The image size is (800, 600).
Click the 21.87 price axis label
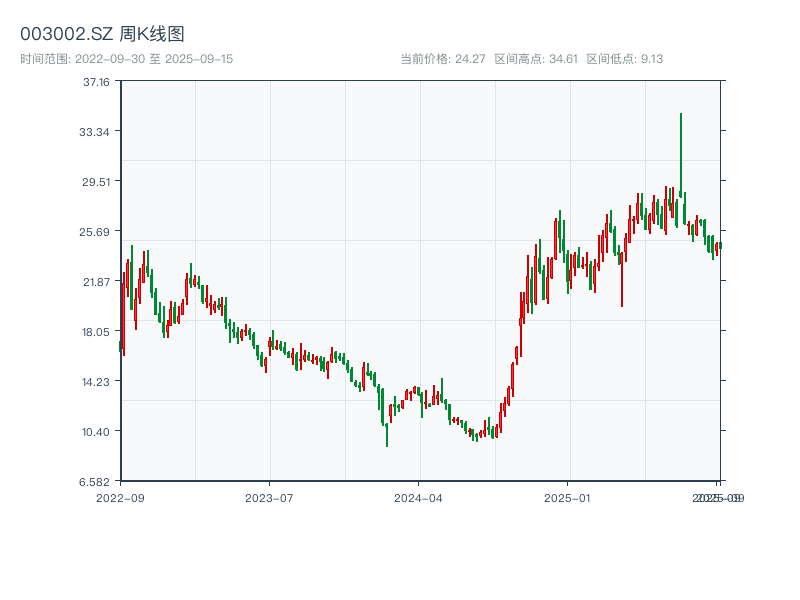pyautogui.click(x=96, y=282)
